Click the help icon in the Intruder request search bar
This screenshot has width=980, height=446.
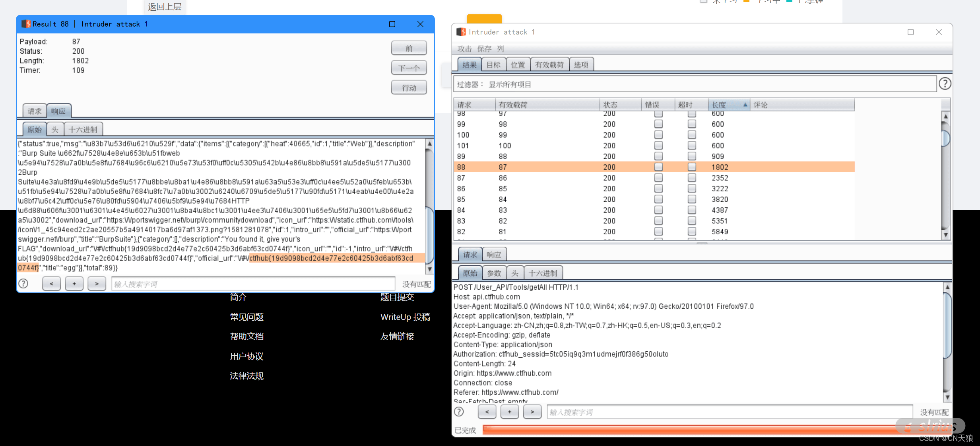point(459,412)
